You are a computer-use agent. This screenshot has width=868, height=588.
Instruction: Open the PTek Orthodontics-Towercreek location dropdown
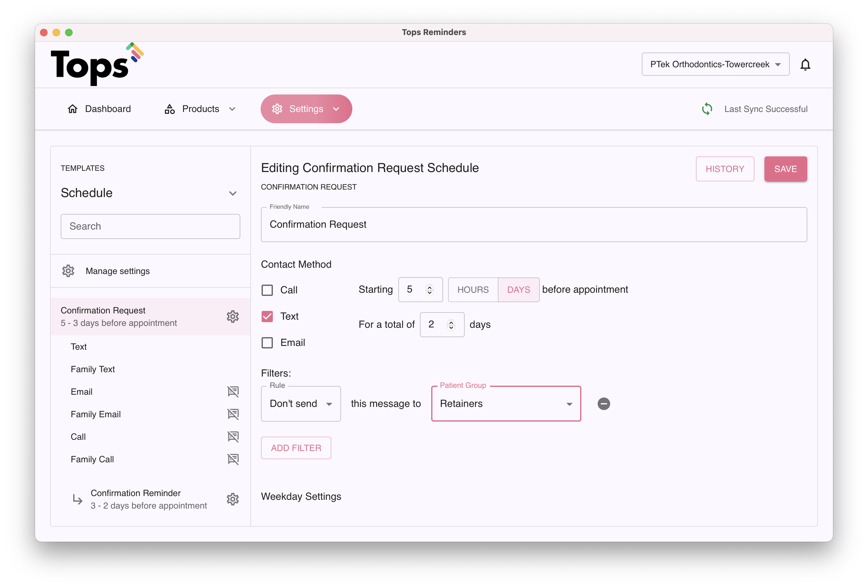pos(715,64)
